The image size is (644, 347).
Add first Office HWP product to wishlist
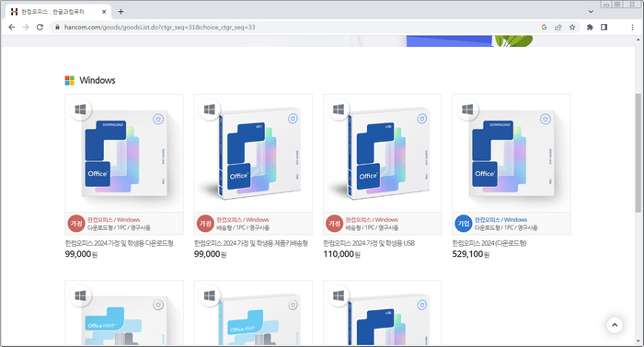pos(158,305)
